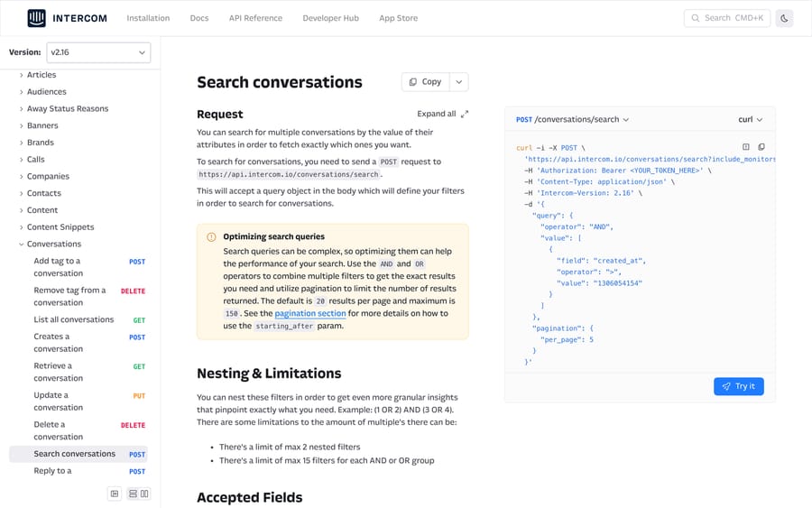This screenshot has height=508, width=812.
Task: Open the API Reference nav item
Action: pos(256,18)
